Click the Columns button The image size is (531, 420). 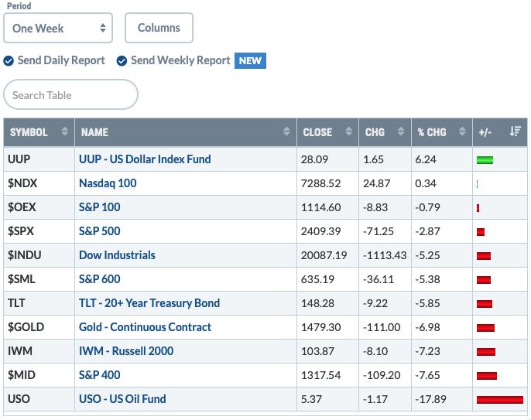click(159, 28)
